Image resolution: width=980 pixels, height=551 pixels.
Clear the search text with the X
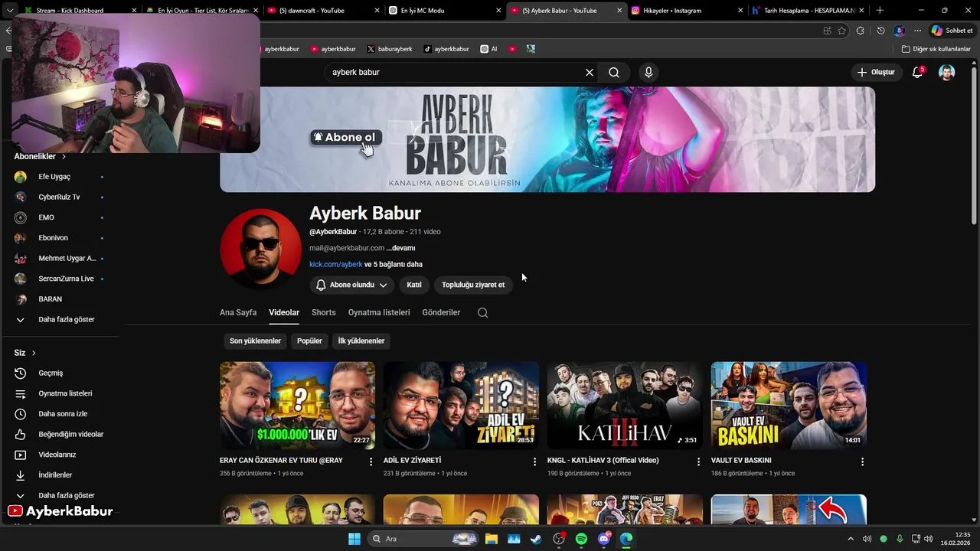click(x=590, y=72)
